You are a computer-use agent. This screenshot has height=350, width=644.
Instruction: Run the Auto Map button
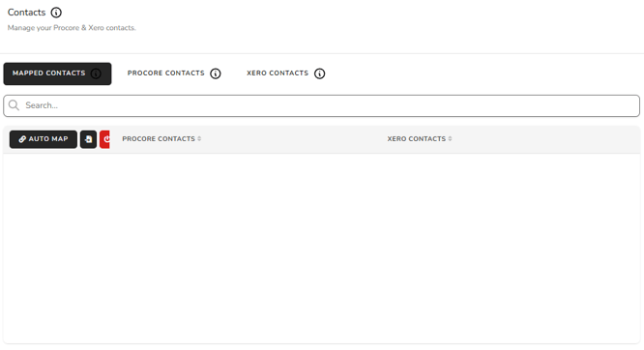(x=44, y=139)
